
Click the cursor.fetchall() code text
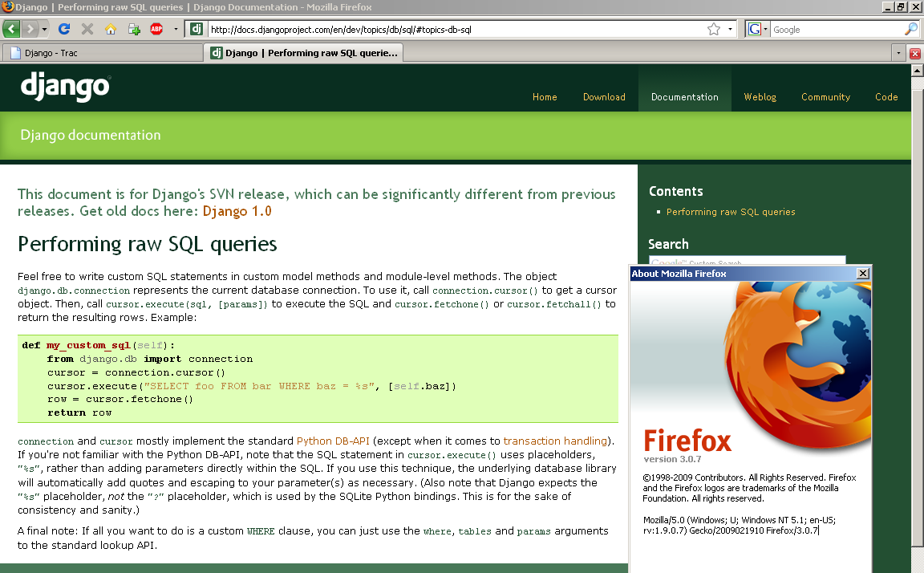pyautogui.click(x=554, y=304)
